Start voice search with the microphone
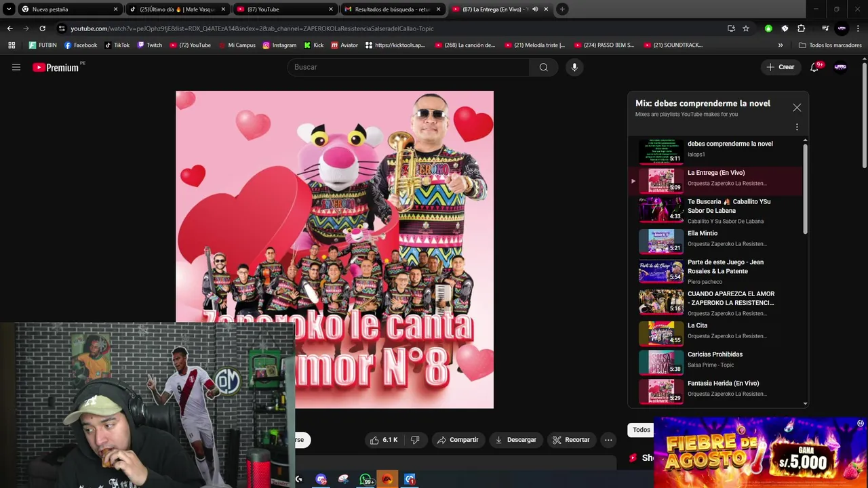The height and width of the screenshot is (488, 868). coord(574,67)
